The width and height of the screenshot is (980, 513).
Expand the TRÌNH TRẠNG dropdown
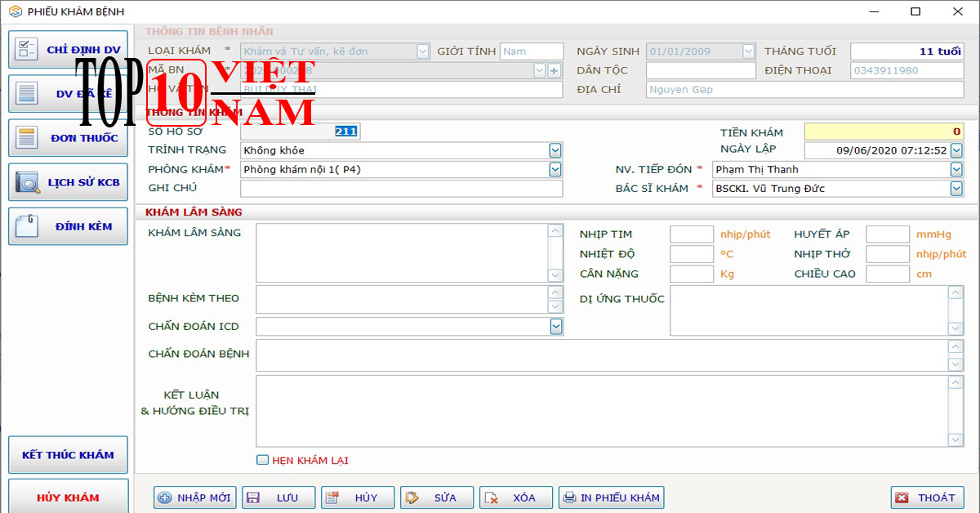(555, 150)
